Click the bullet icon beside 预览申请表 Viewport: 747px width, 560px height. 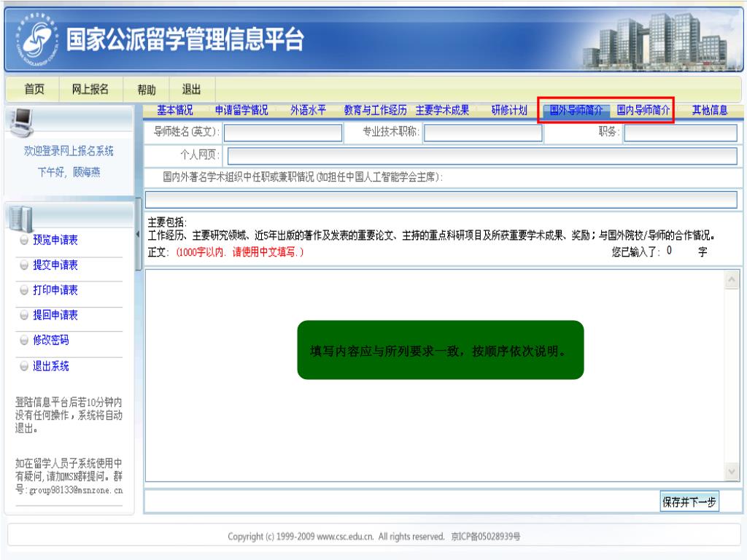click(x=24, y=240)
